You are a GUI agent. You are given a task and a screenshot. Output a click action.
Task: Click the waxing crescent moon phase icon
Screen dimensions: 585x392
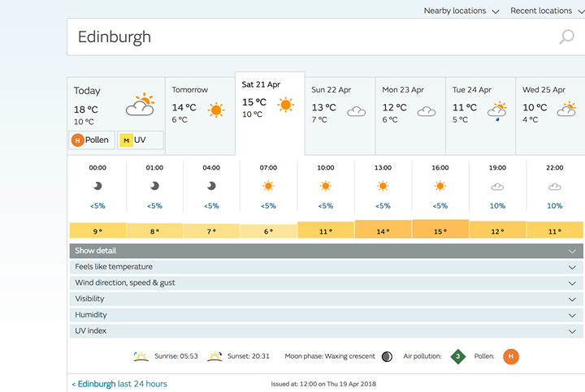tap(387, 356)
